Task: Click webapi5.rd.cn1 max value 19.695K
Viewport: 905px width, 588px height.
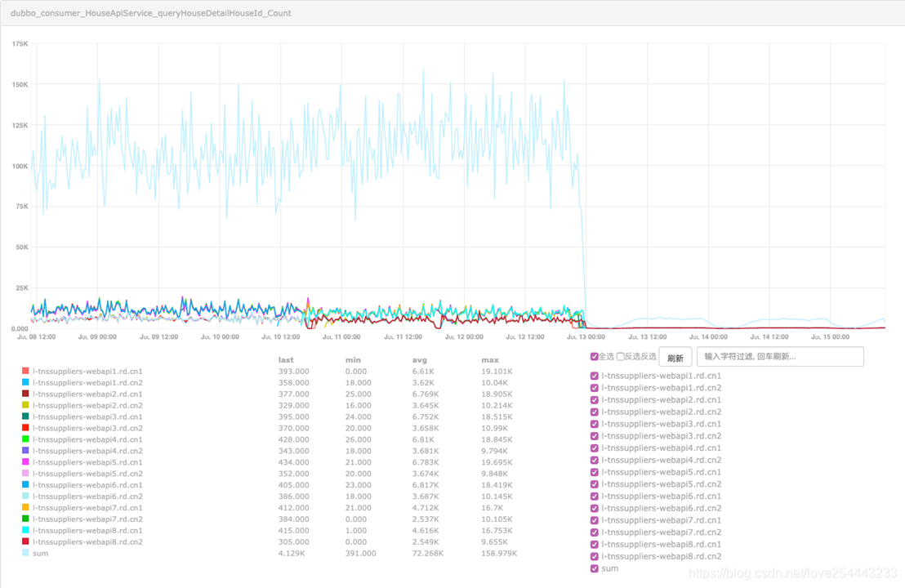Action: tap(497, 462)
